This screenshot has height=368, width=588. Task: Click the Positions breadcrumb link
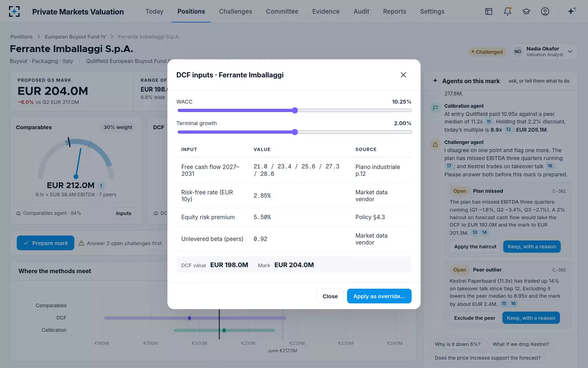click(21, 37)
